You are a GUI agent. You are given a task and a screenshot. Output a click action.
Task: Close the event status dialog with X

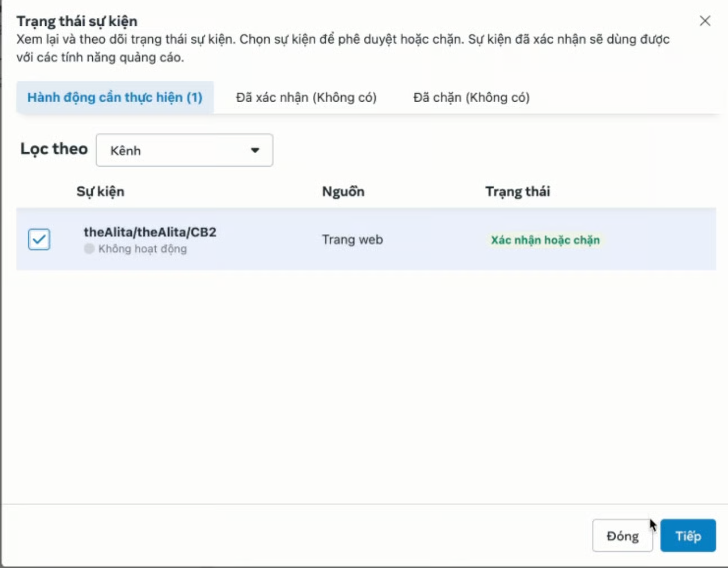pyautogui.click(x=705, y=21)
